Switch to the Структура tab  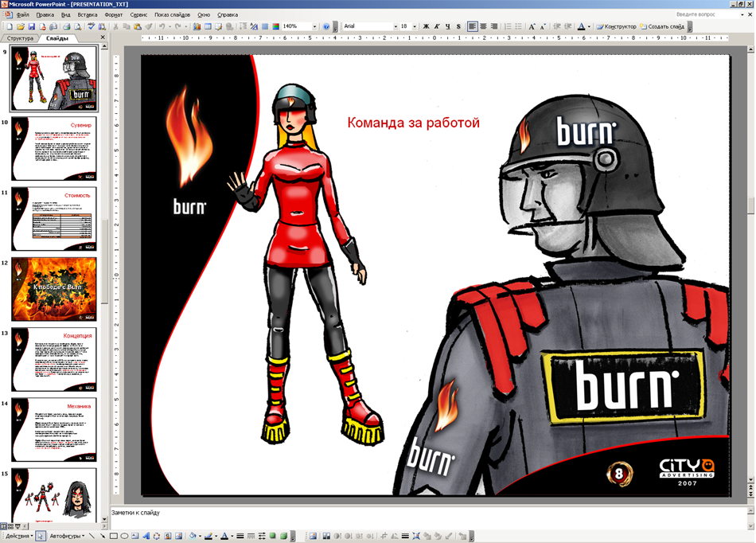pyautogui.click(x=20, y=38)
